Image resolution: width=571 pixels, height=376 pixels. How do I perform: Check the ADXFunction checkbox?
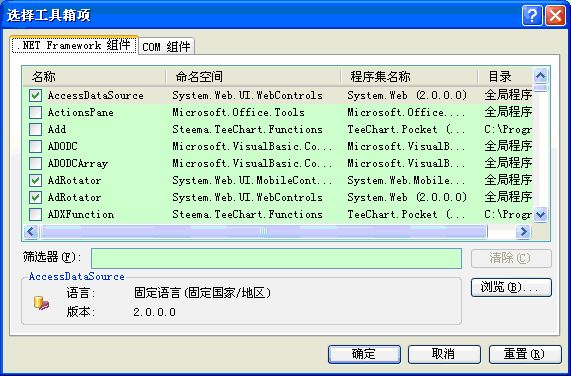pyautogui.click(x=35, y=214)
